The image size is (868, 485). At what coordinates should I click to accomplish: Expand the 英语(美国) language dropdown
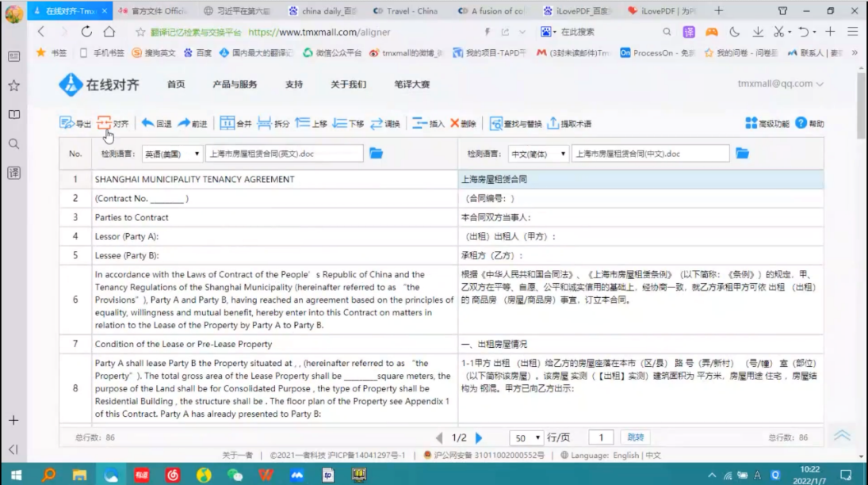point(171,154)
